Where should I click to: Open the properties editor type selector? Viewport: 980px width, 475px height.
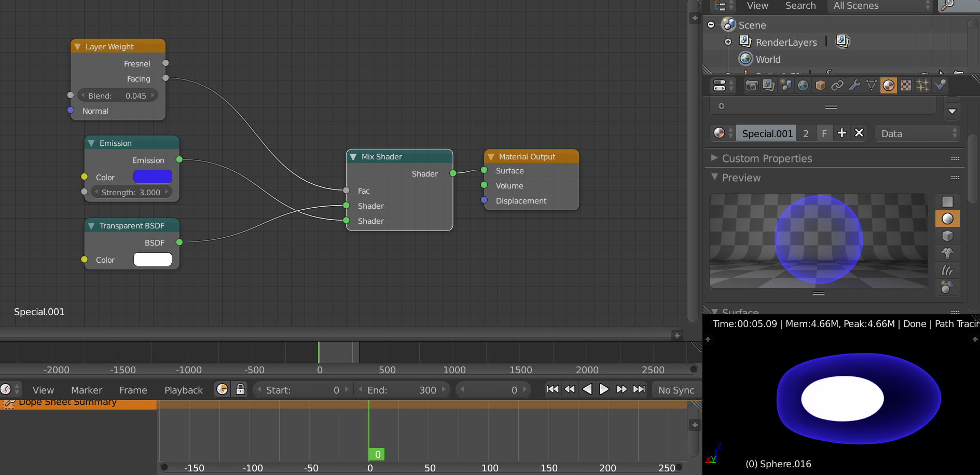[x=723, y=86]
